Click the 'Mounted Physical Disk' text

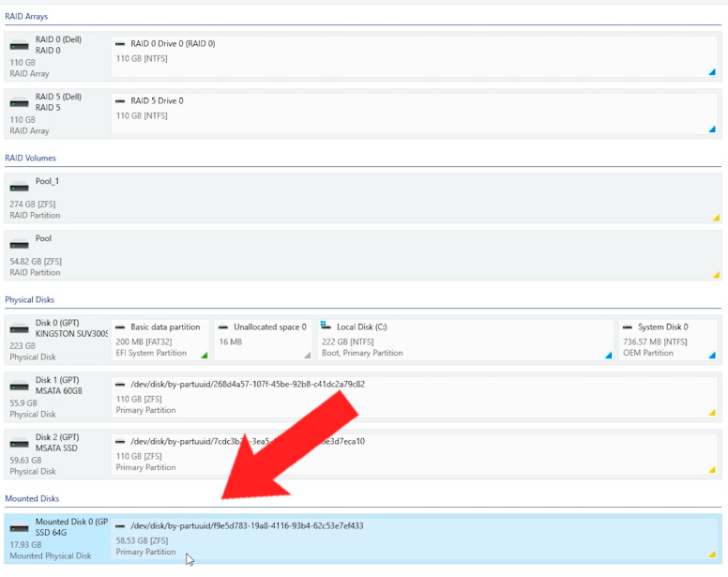click(51, 555)
